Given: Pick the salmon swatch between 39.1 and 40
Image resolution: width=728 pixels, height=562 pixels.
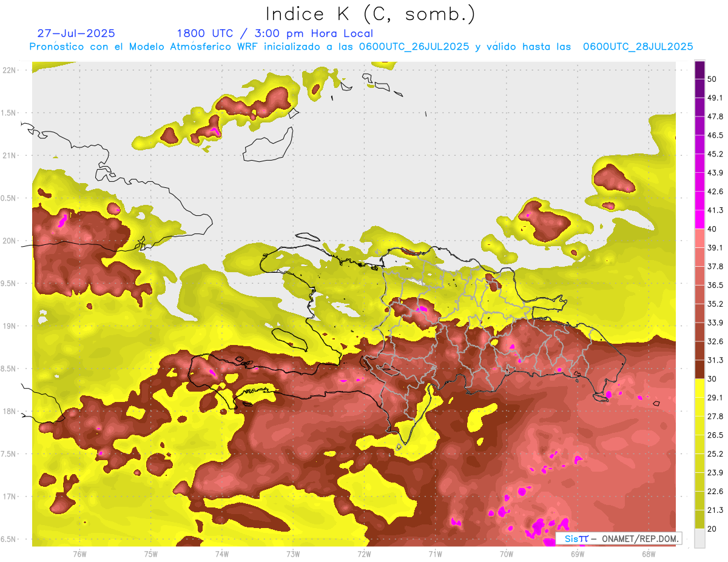Looking at the screenshot, I should coord(699,238).
